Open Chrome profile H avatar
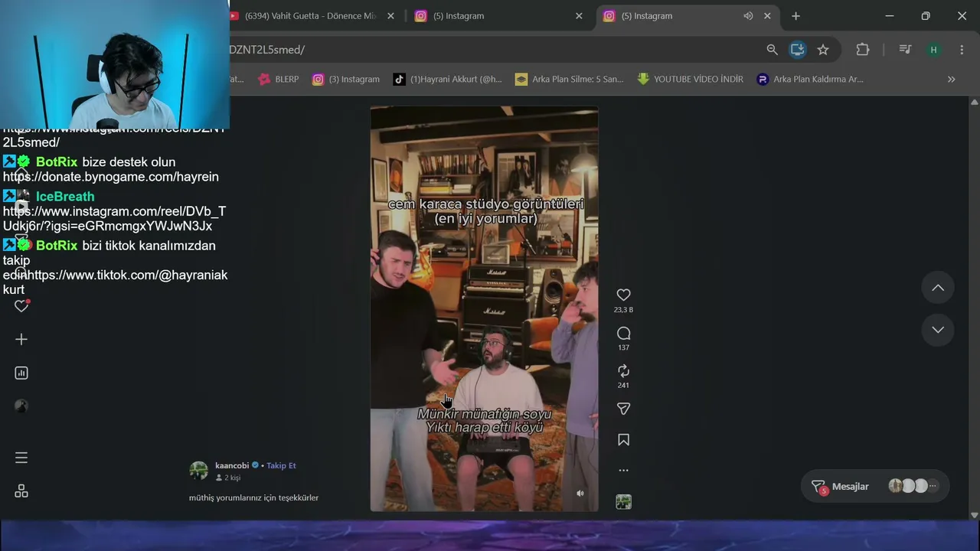 click(933, 50)
